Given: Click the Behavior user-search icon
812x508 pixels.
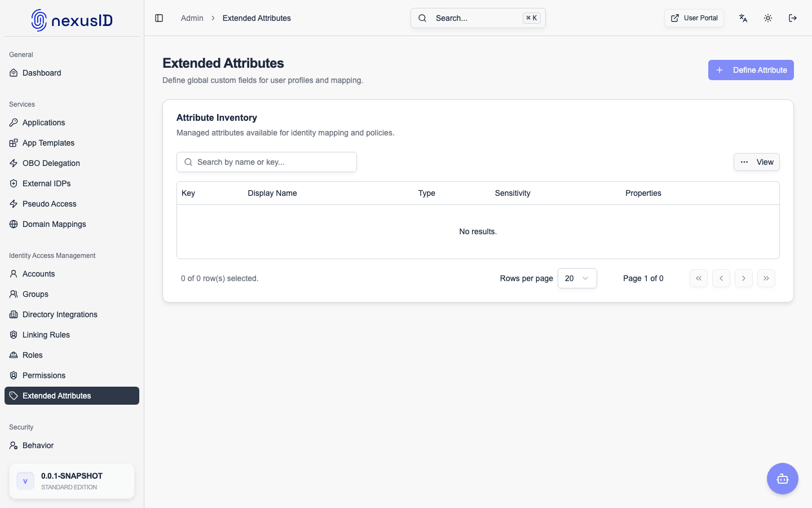Looking at the screenshot, I should (x=14, y=445).
